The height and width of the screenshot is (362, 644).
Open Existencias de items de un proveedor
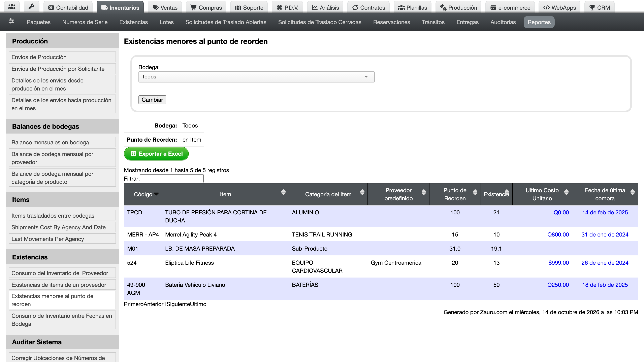[62, 285]
